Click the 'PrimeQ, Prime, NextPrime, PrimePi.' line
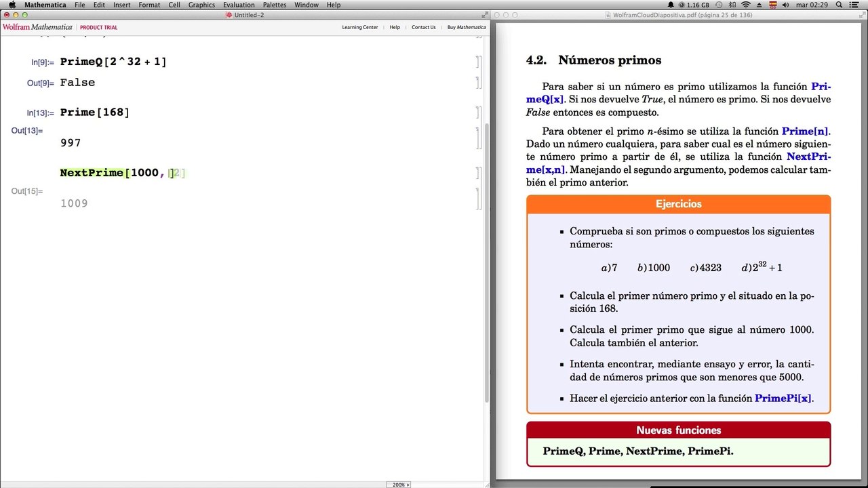The height and width of the screenshot is (488, 868). coord(638,451)
